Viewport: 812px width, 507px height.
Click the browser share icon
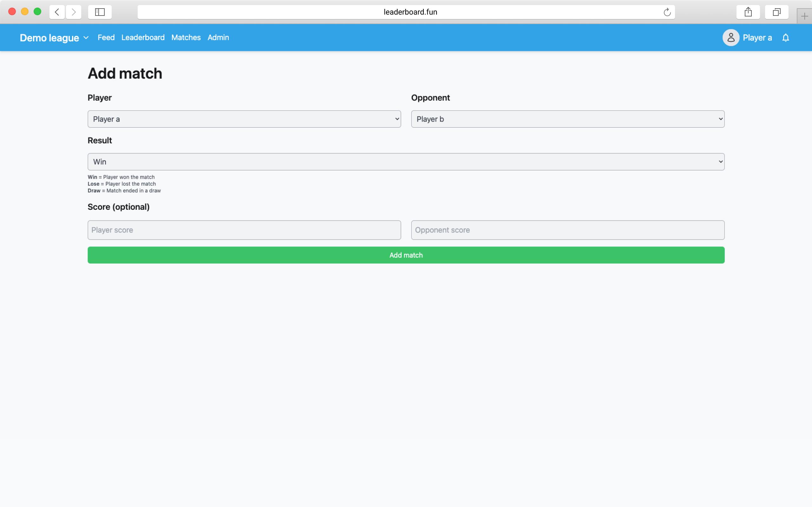point(748,12)
